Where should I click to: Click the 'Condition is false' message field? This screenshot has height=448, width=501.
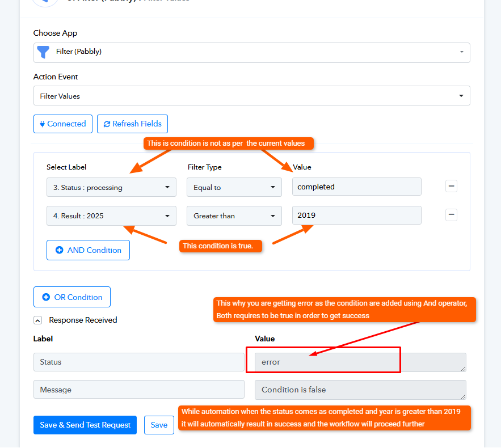point(360,390)
